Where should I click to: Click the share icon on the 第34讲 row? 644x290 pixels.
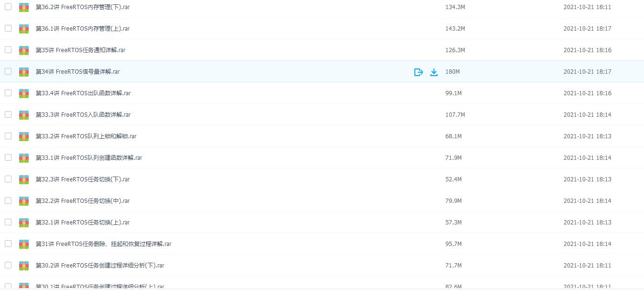[x=419, y=72]
